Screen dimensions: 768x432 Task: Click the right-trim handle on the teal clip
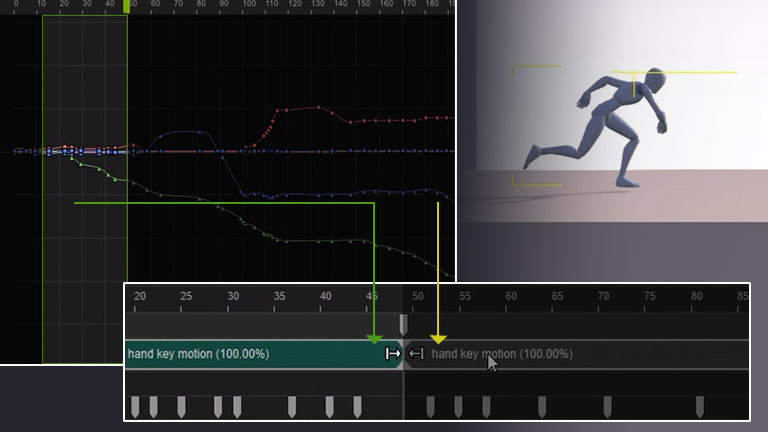point(393,354)
